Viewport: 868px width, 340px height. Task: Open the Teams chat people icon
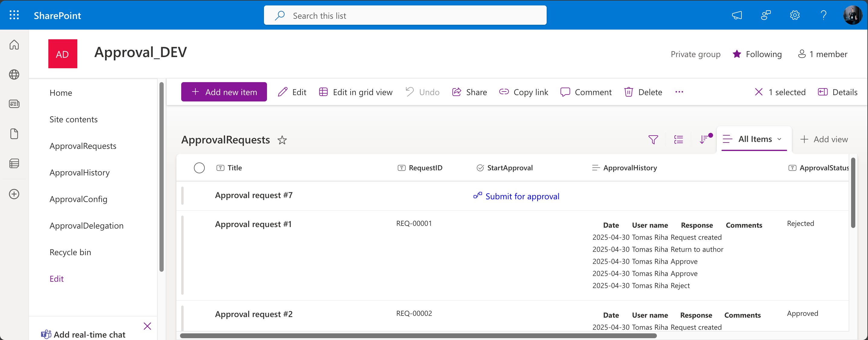766,15
